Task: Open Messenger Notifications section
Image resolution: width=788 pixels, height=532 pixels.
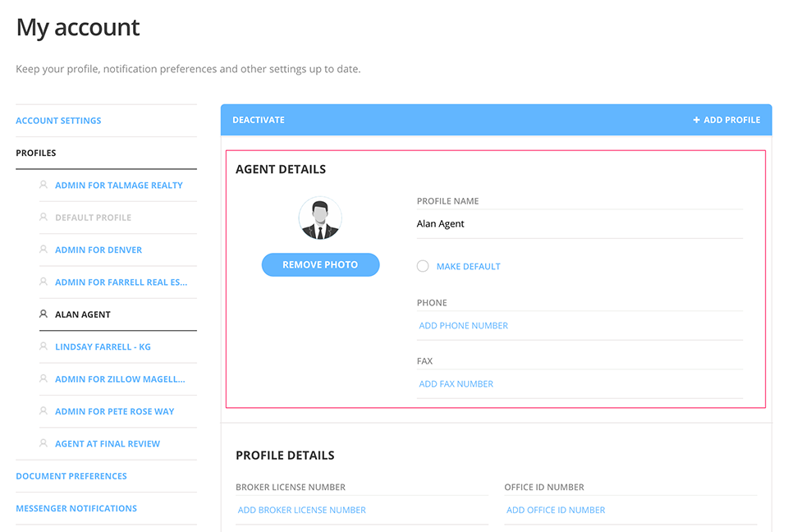Action: pos(76,508)
